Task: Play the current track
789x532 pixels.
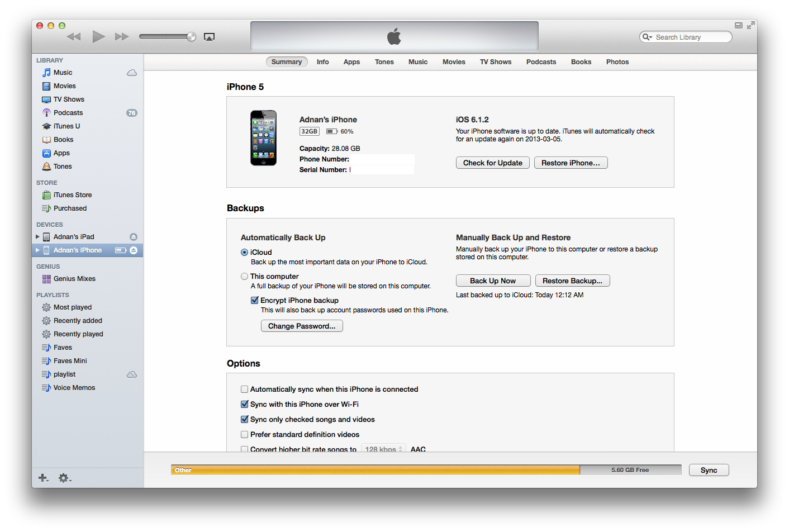Action: 99,37
